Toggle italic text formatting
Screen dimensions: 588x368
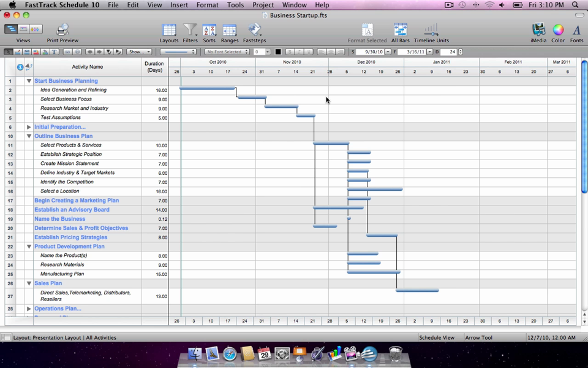coord(300,52)
